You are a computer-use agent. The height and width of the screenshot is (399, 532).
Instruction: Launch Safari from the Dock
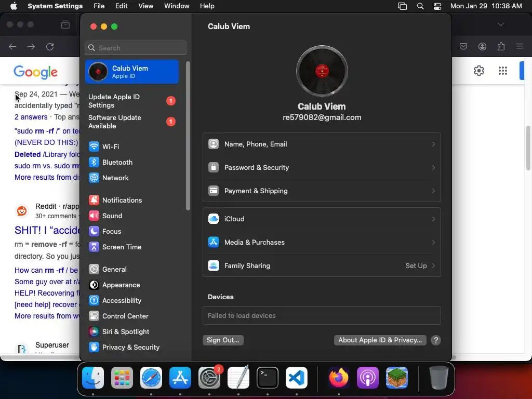[151, 378]
